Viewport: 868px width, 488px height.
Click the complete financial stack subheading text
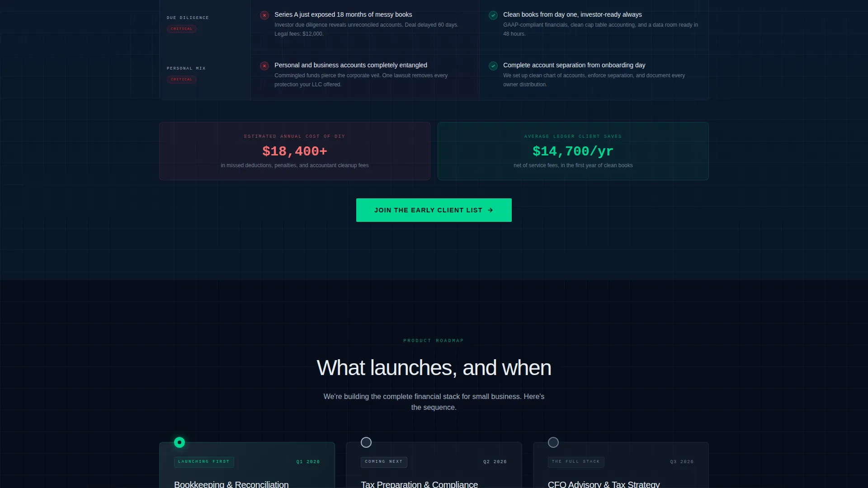pyautogui.click(x=434, y=402)
